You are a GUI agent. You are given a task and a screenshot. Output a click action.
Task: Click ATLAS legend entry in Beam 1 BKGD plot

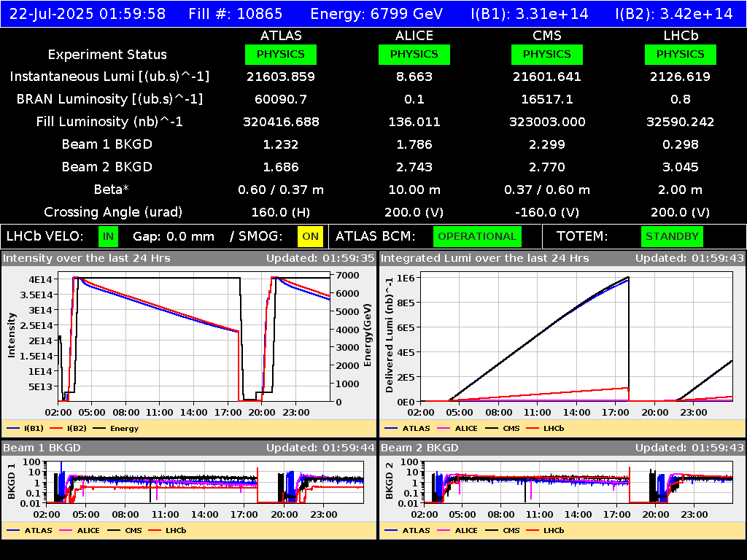(29, 531)
